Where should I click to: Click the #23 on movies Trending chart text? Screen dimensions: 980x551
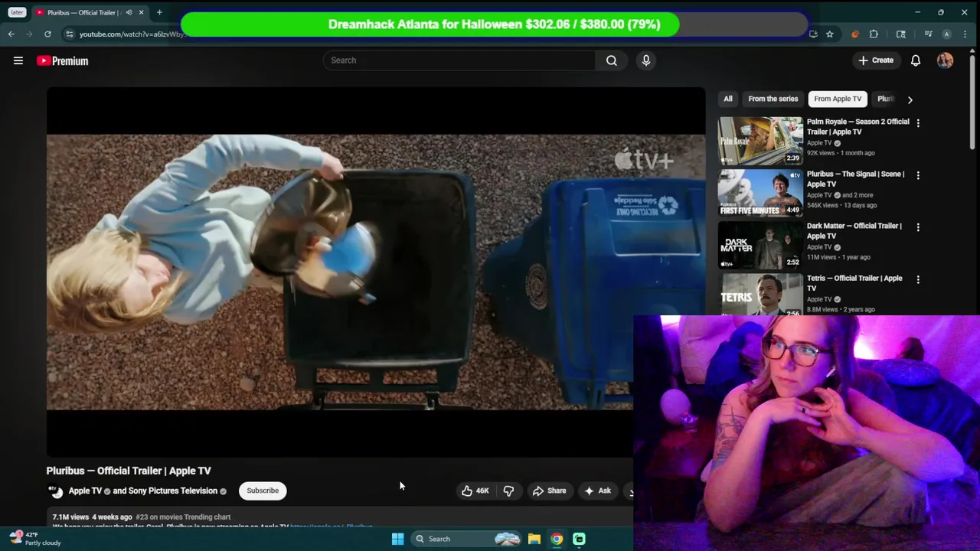(x=183, y=517)
